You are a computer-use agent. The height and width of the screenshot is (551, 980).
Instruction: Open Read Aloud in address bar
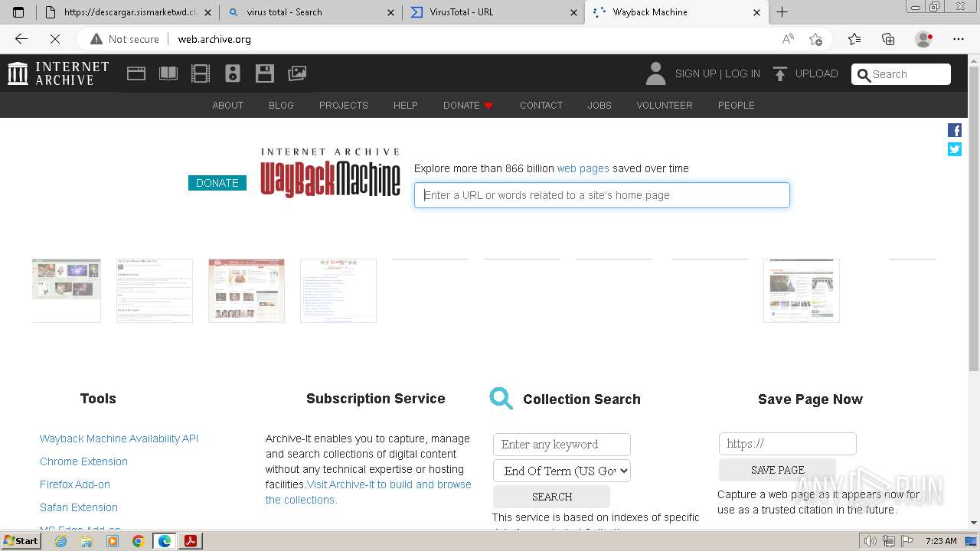coord(788,39)
